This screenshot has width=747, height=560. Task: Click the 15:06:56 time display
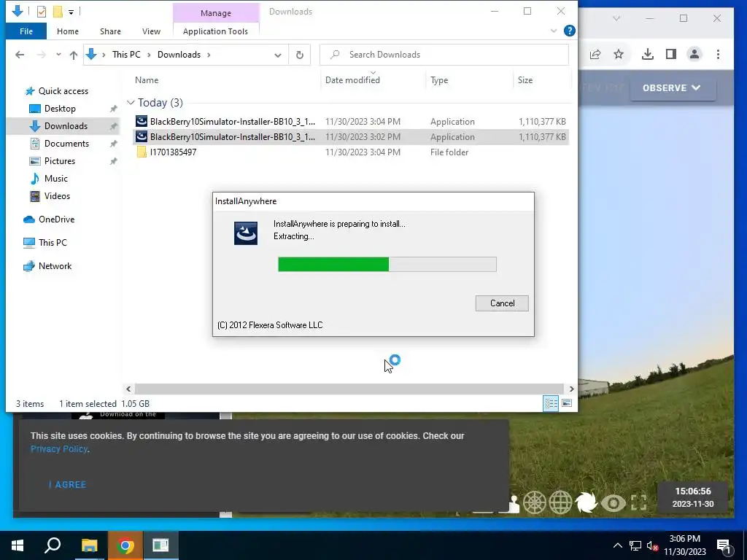coord(693,491)
